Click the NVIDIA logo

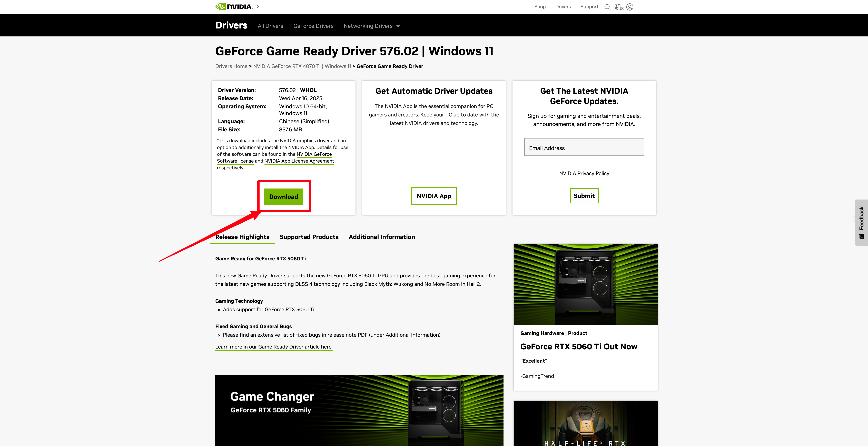coord(234,7)
